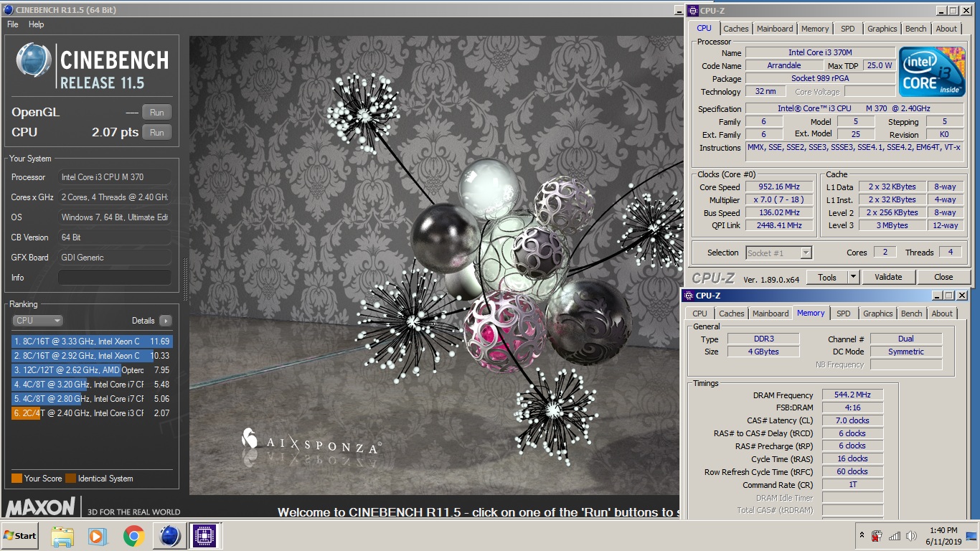Switch to CPU tab in lower CPU-Z window

click(x=699, y=314)
